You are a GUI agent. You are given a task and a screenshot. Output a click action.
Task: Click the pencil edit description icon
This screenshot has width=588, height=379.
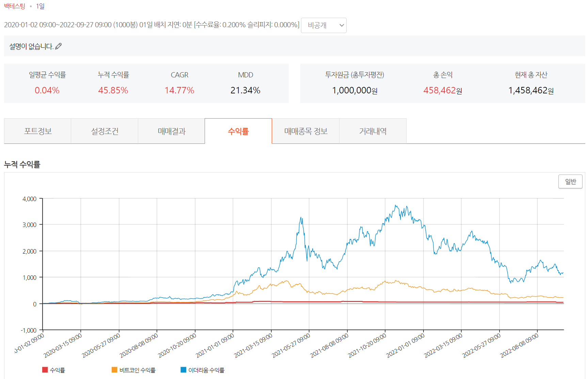tap(59, 46)
